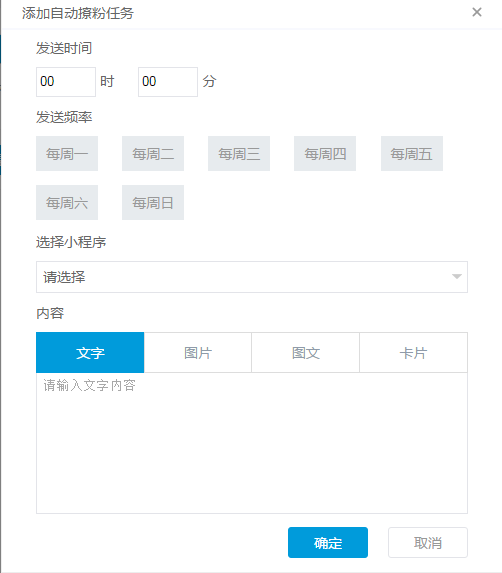Click the 请选择 placeholder text

coord(64,277)
